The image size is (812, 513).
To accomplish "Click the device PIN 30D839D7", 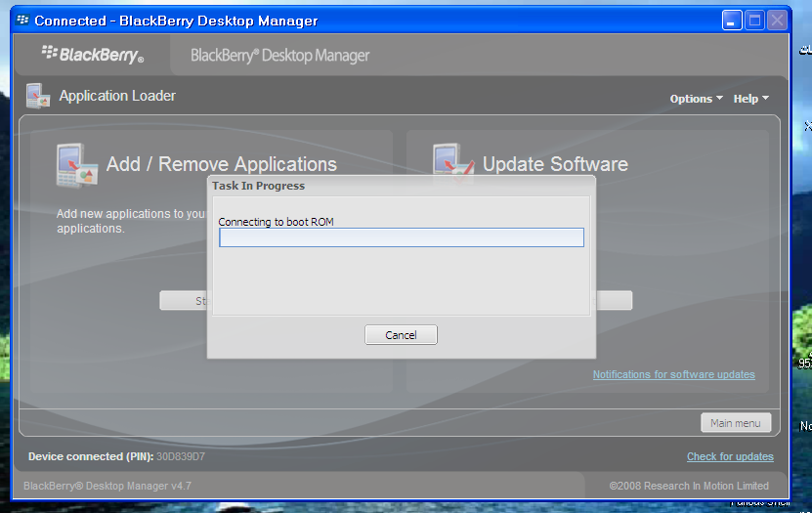I will point(181,456).
